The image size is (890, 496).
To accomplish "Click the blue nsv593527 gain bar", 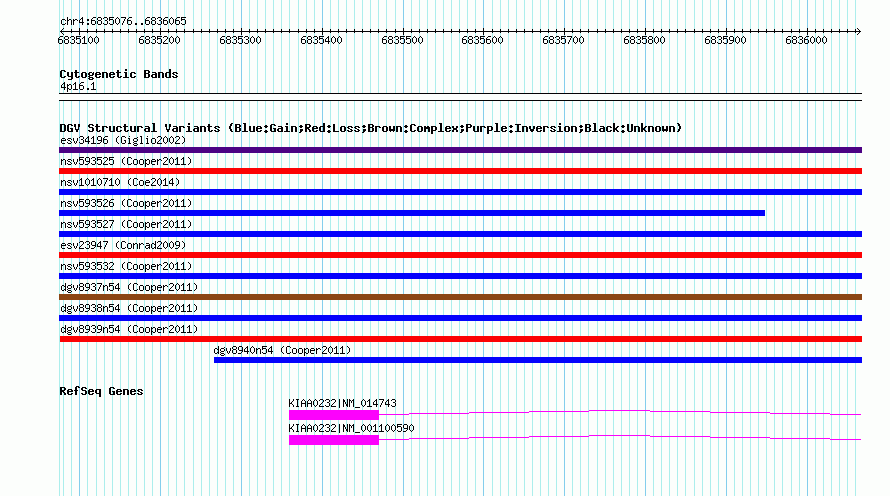I will tap(460, 234).
